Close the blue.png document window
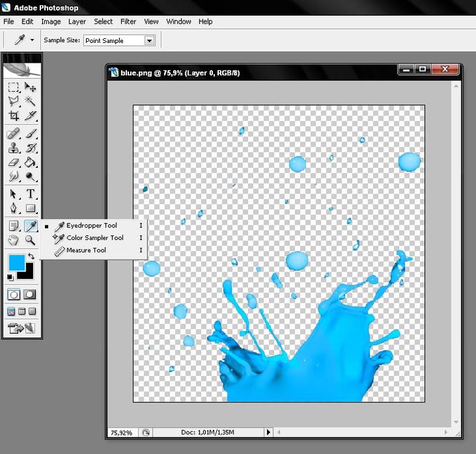The height and width of the screenshot is (454, 476). [445, 69]
